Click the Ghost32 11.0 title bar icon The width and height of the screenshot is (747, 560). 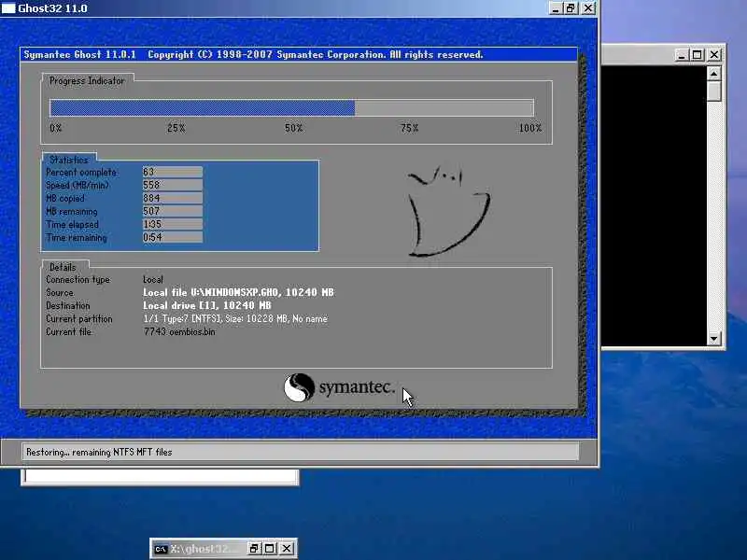point(8,7)
